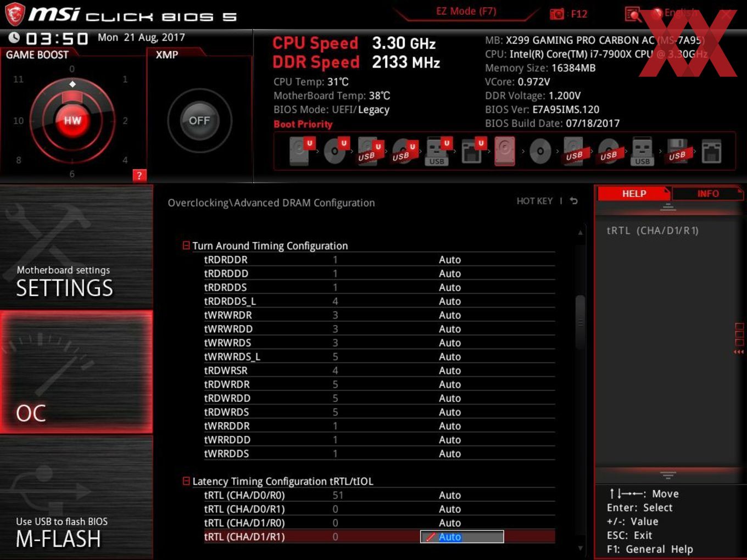Image resolution: width=747 pixels, height=560 pixels.
Task: Click the top handle of the help panel
Action: (x=668, y=207)
